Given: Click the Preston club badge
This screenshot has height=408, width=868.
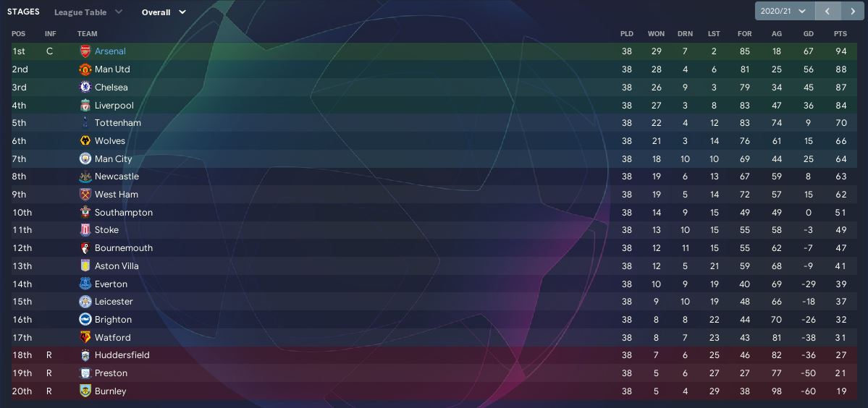Looking at the screenshot, I should pyautogui.click(x=85, y=373).
